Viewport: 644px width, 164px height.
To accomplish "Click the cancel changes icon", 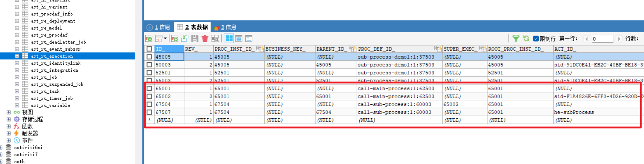I will tap(215, 39).
